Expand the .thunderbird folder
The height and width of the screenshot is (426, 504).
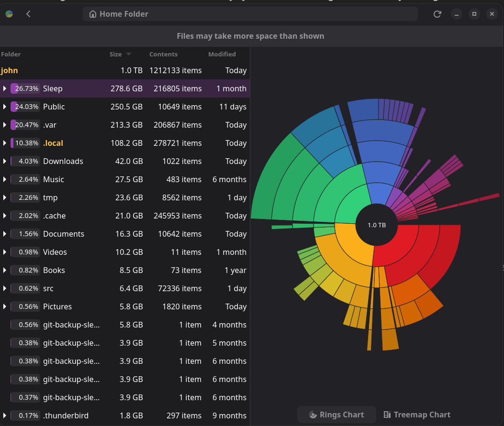(x=4, y=415)
